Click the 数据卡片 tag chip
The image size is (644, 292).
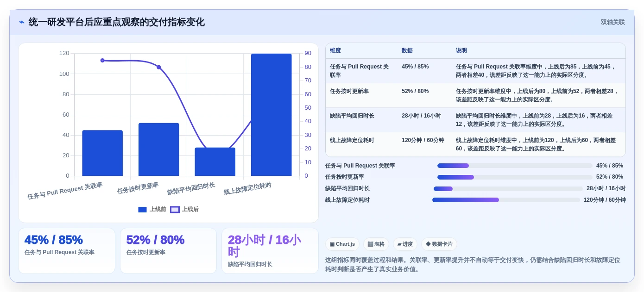point(439,244)
